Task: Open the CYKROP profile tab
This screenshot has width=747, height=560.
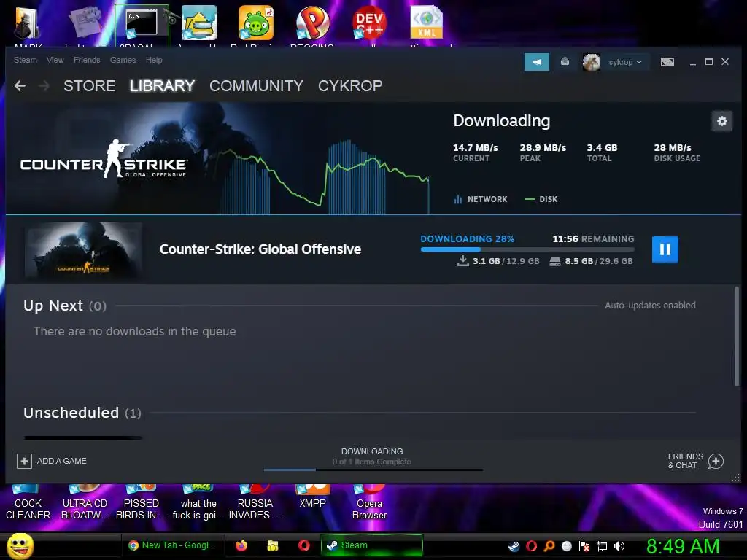Action: tap(350, 86)
